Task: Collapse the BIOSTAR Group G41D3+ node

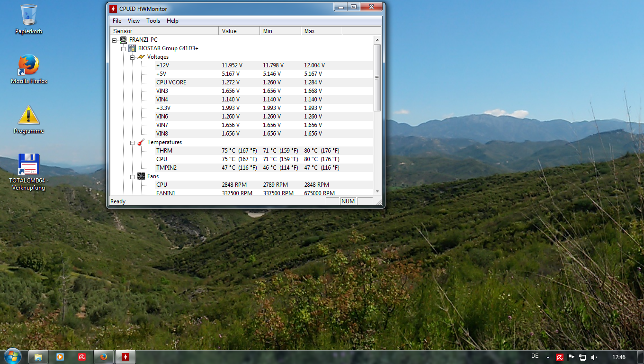Action: (x=124, y=49)
